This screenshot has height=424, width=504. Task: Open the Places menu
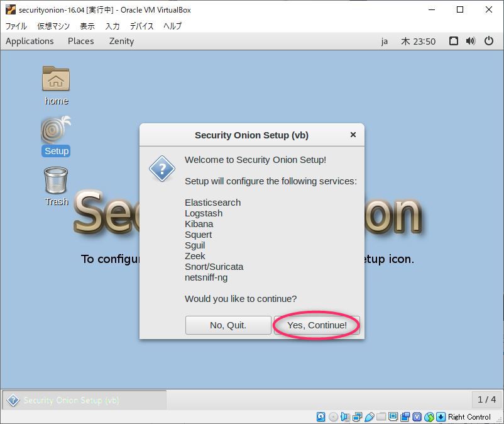pyautogui.click(x=81, y=41)
